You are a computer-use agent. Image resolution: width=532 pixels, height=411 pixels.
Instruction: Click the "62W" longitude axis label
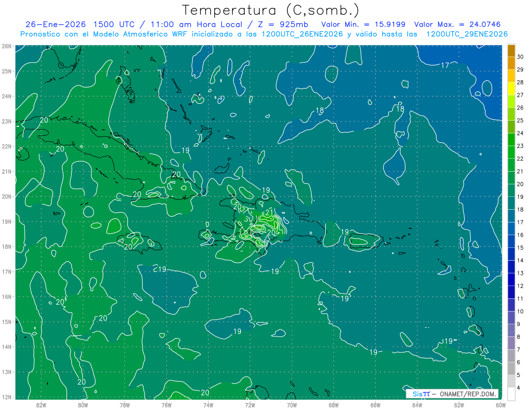(x=459, y=405)
